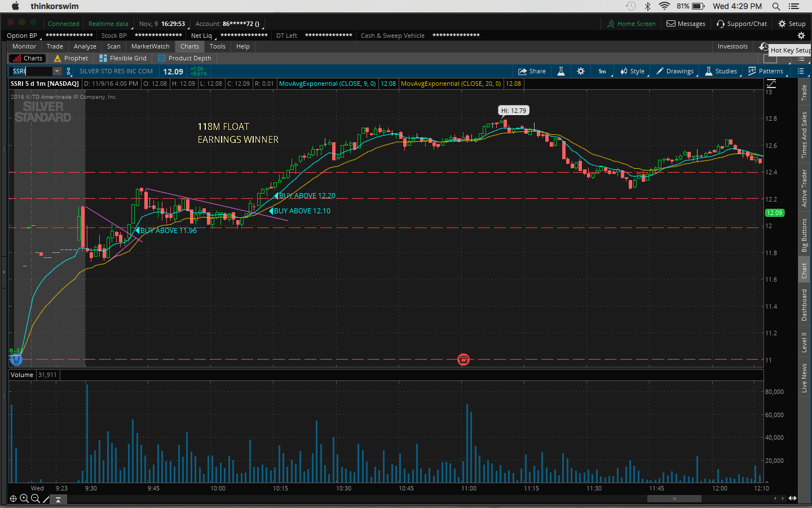Zoom in on the chart
This screenshot has height=508, width=812.
click(24, 498)
